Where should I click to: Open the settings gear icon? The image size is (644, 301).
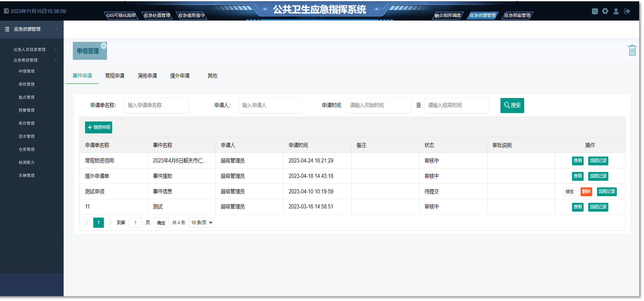(x=605, y=11)
